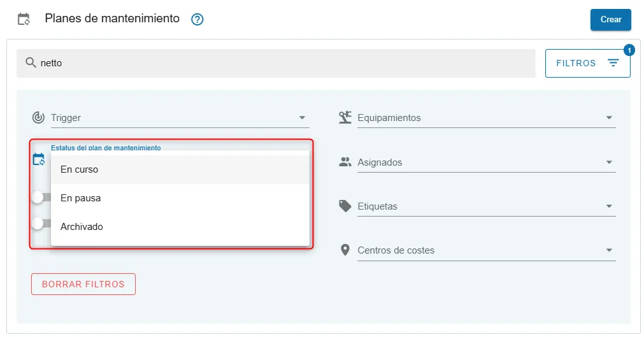Open the help question mark icon
644x337 pixels.
tap(197, 20)
